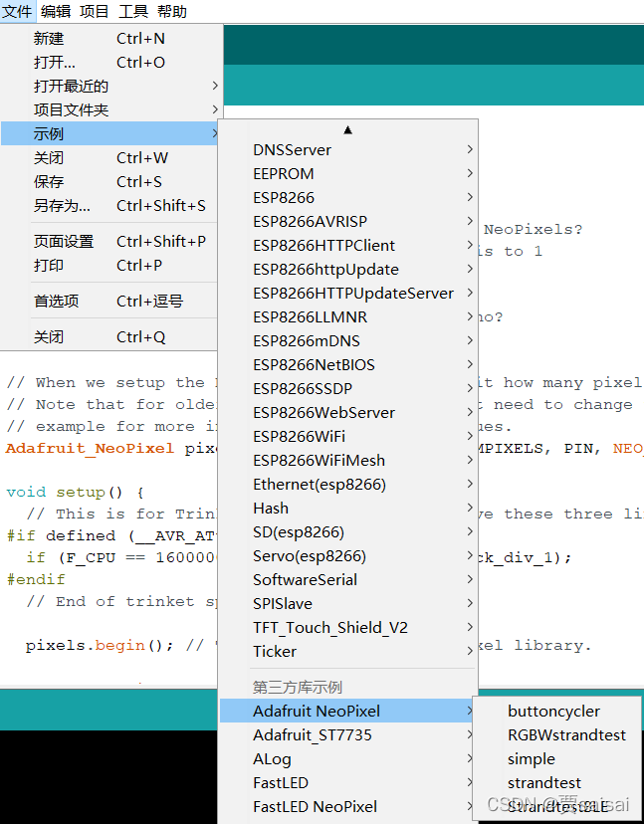The height and width of the screenshot is (824, 644).
Task: Choose 关闭 with the Ctrl+W shortcut
Action: coord(109,157)
